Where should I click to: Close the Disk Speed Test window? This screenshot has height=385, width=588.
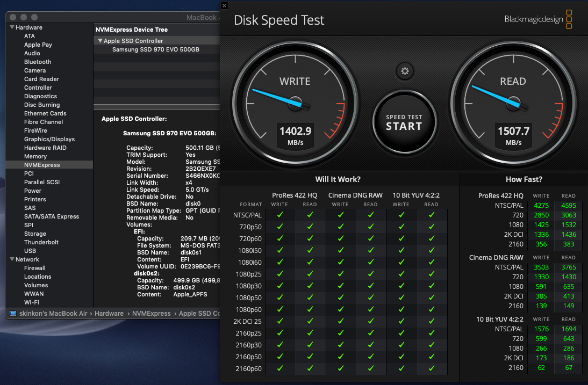(x=224, y=5)
